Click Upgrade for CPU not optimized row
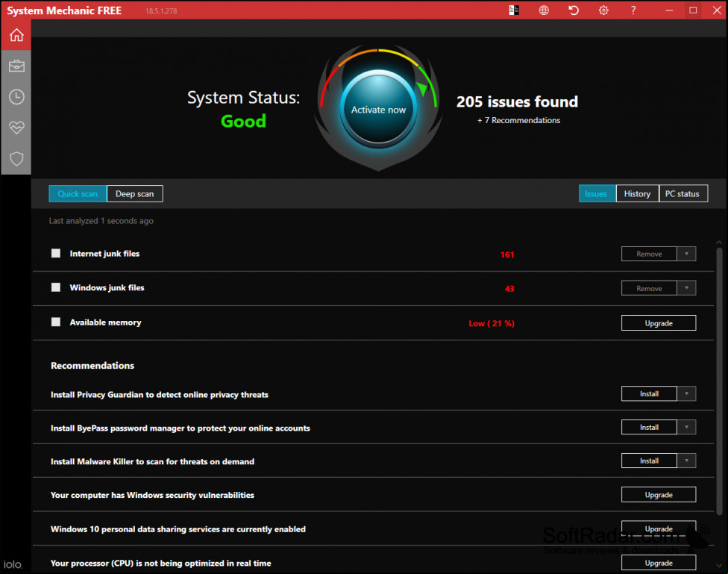This screenshot has width=728, height=574. pos(659,562)
